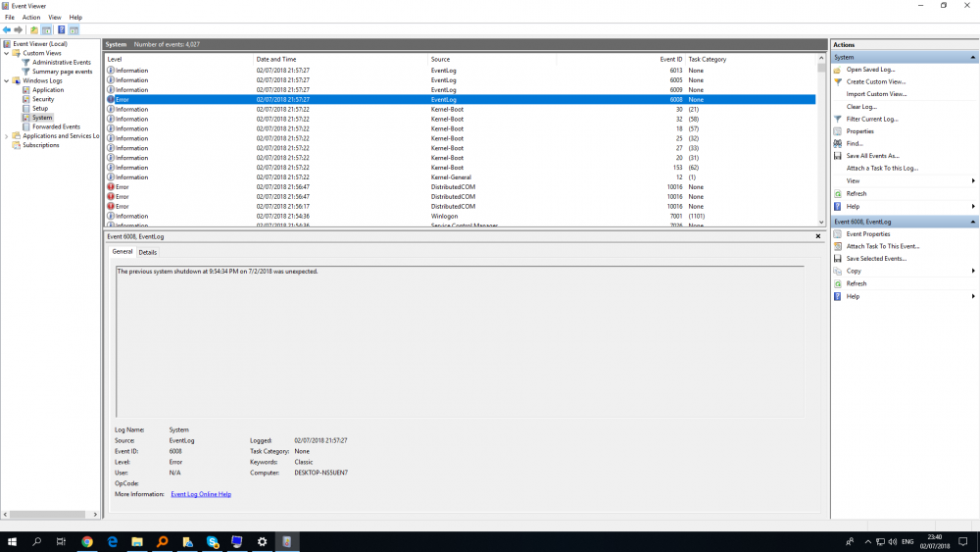This screenshot has width=980, height=552.
Task: Collapse the Custom Views tree node
Action: tap(7, 53)
